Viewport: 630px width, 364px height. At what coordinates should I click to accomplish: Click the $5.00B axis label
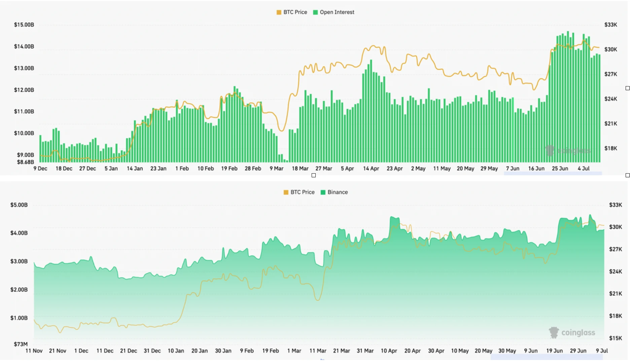point(19,205)
